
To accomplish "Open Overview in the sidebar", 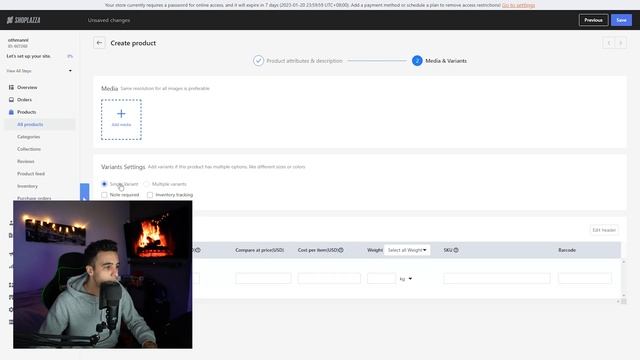I will click(27, 87).
